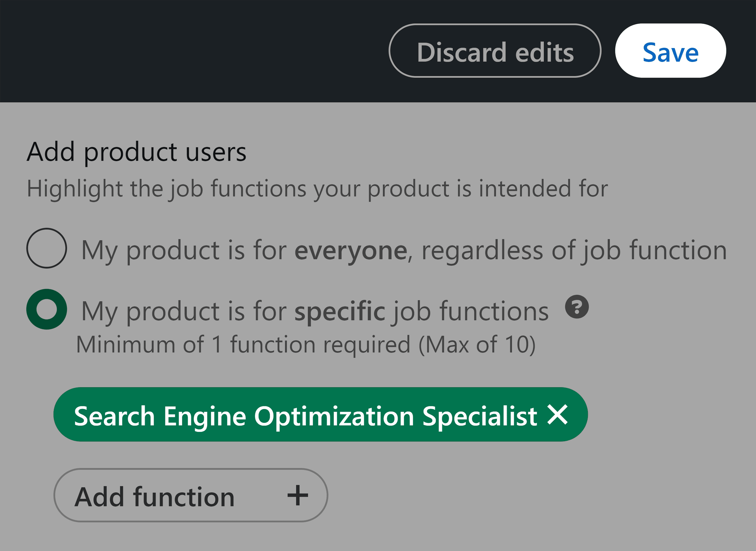Select the green Search Engine Optimization Specialist chip

point(300,415)
